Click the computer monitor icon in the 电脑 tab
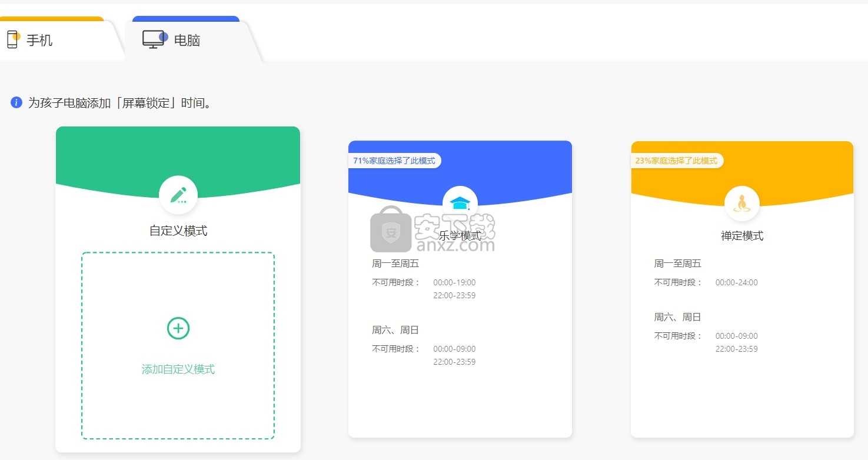Viewport: 868px width, 460px height. pyautogui.click(x=155, y=39)
